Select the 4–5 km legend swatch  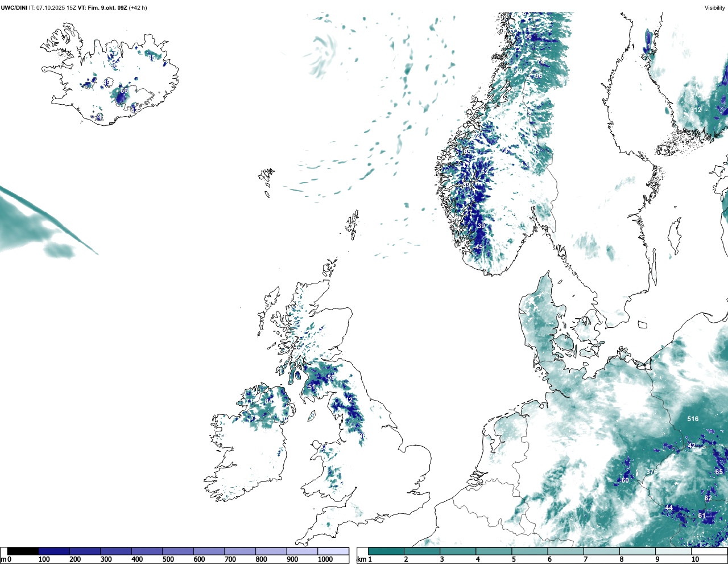(494, 551)
